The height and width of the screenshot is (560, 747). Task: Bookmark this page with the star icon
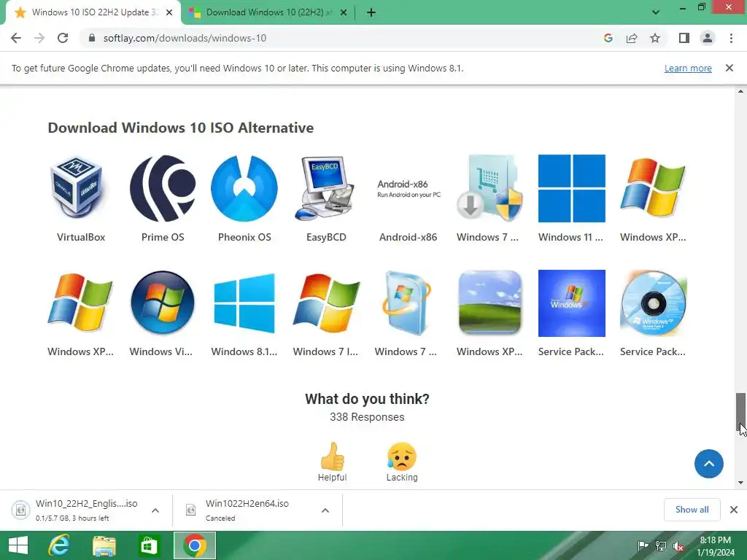(x=655, y=38)
